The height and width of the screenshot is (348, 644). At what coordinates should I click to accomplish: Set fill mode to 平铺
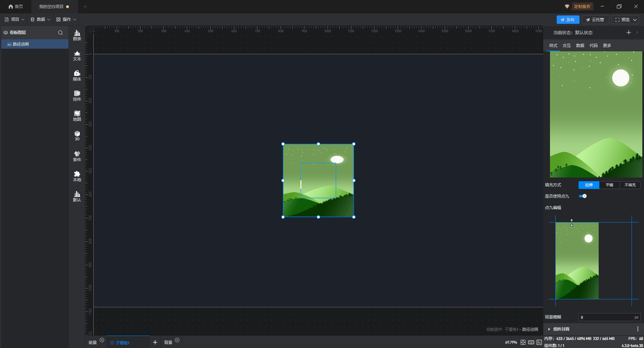[609, 185]
